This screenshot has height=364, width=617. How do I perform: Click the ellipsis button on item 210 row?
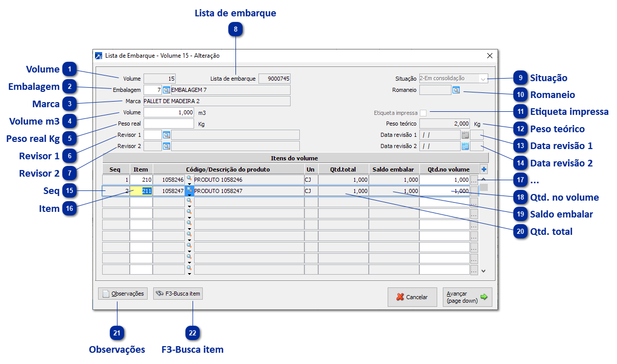[x=474, y=180]
